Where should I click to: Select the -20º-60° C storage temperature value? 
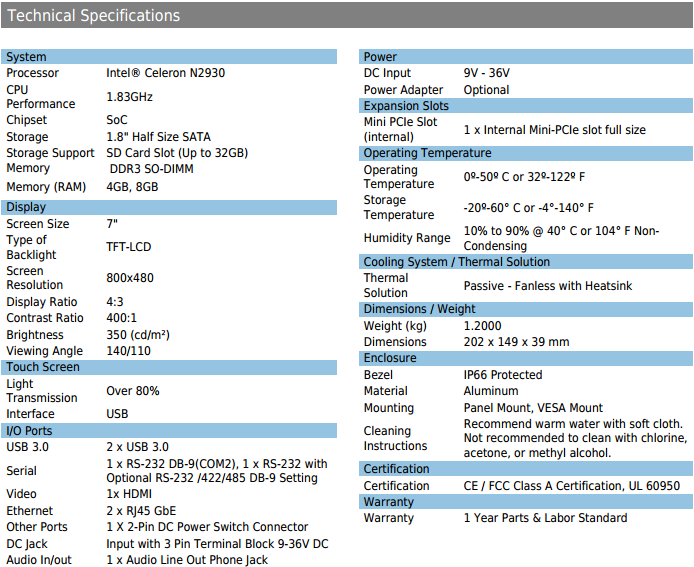[x=528, y=208]
